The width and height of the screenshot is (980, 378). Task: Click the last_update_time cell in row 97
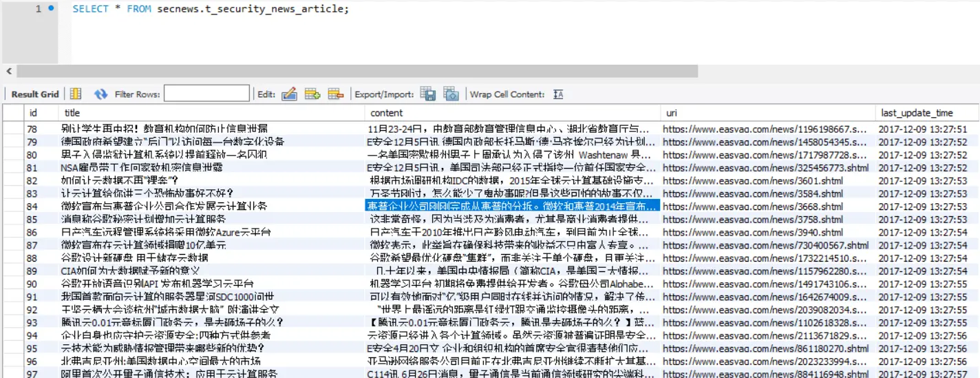tap(927, 373)
